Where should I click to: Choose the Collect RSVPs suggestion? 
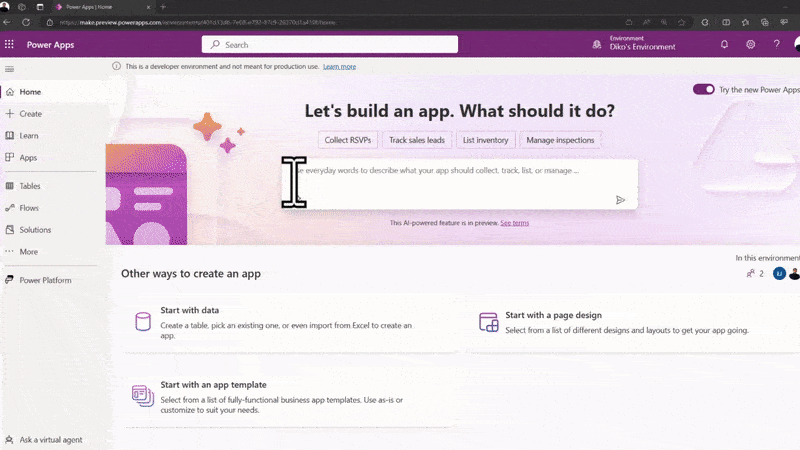click(x=348, y=140)
